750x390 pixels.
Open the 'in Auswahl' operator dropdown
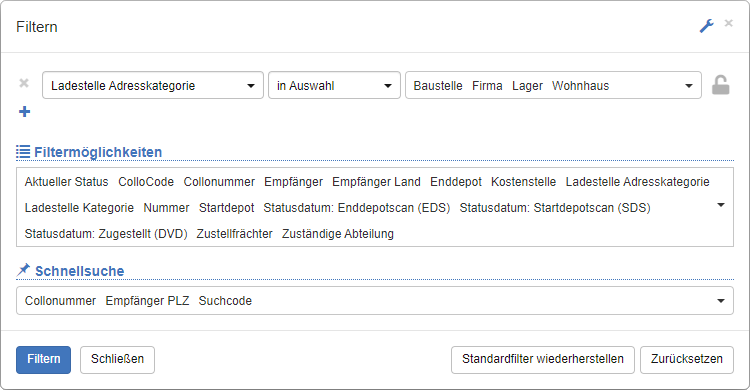334,85
